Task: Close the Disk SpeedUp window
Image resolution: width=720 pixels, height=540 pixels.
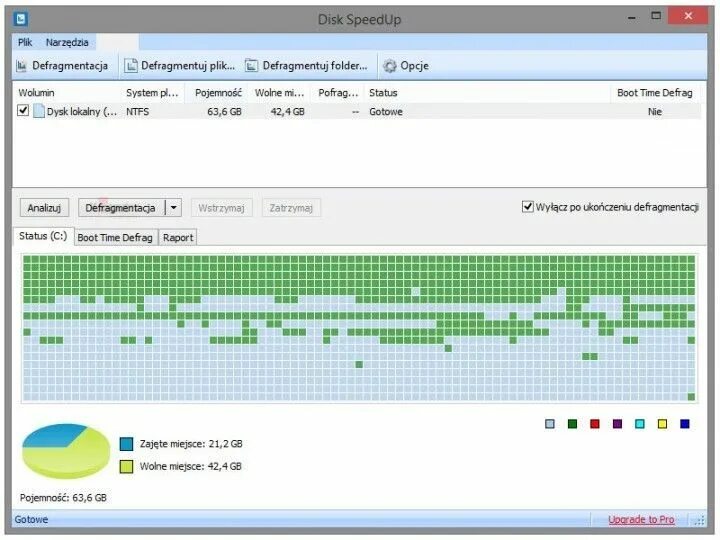Action: click(x=688, y=16)
